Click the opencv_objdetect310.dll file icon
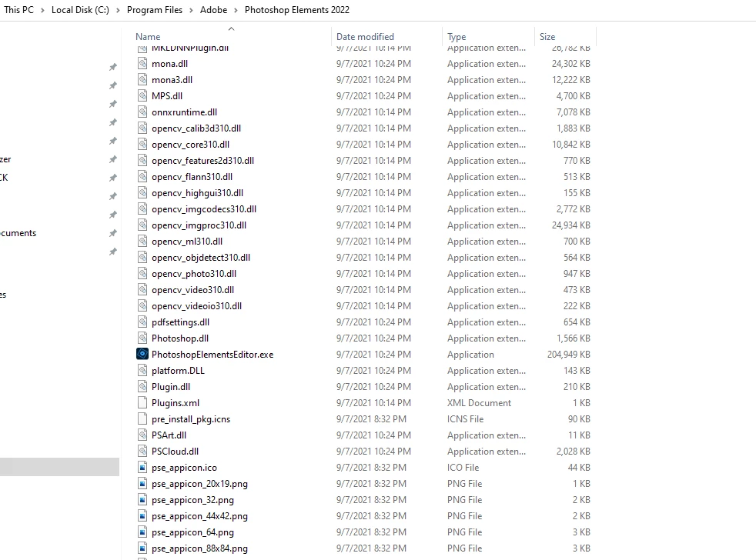 pyautogui.click(x=142, y=257)
